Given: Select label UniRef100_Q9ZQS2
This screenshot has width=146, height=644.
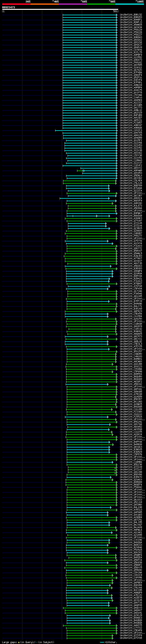Looking at the screenshot, I should 131,40.
